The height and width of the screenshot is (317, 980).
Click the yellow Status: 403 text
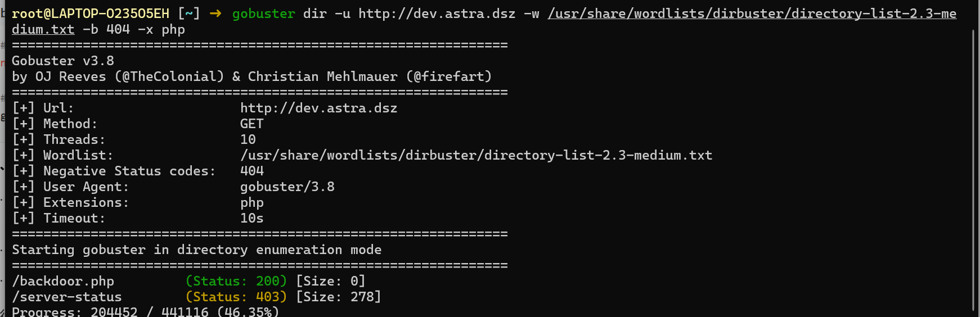click(x=236, y=297)
